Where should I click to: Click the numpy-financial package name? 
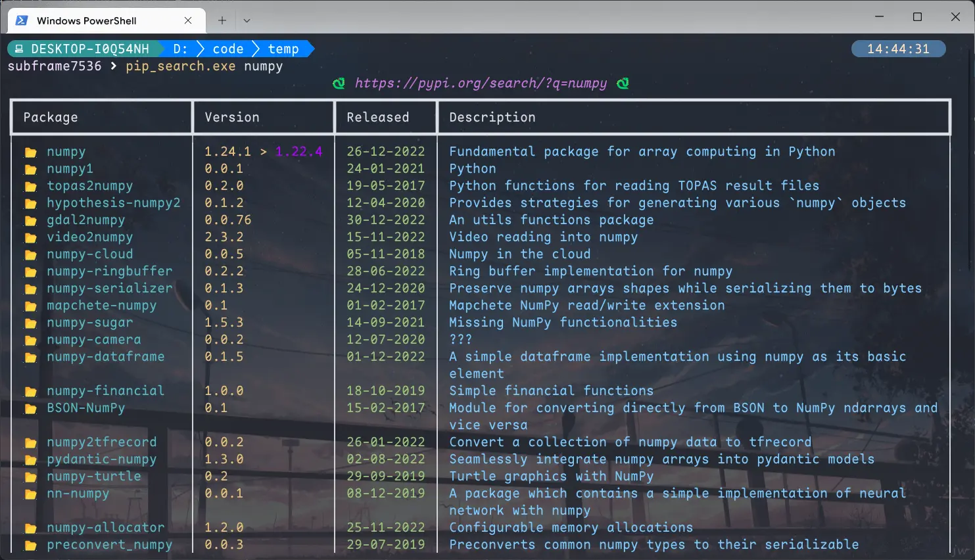(106, 391)
